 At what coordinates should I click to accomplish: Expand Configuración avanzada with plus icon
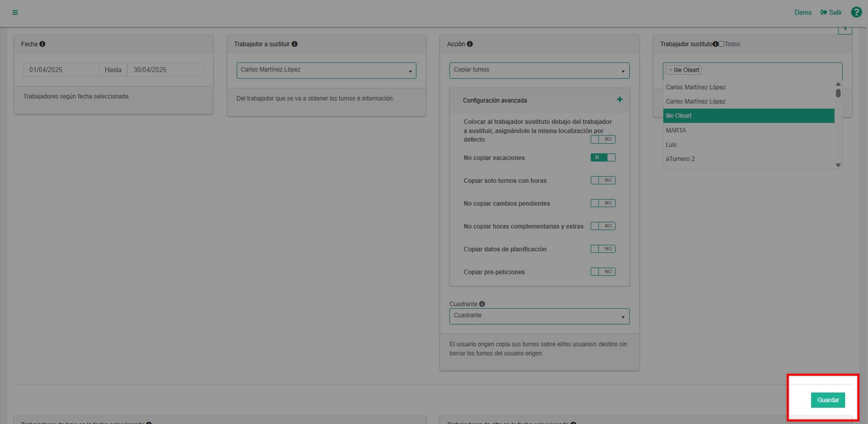point(620,100)
